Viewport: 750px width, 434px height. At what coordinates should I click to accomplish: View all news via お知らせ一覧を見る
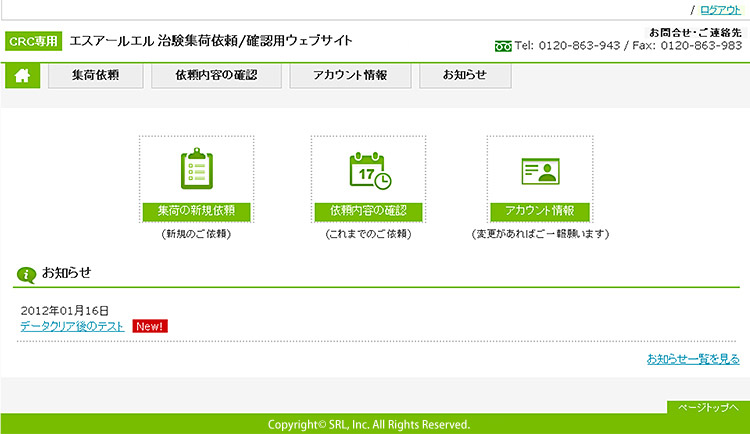tap(693, 358)
